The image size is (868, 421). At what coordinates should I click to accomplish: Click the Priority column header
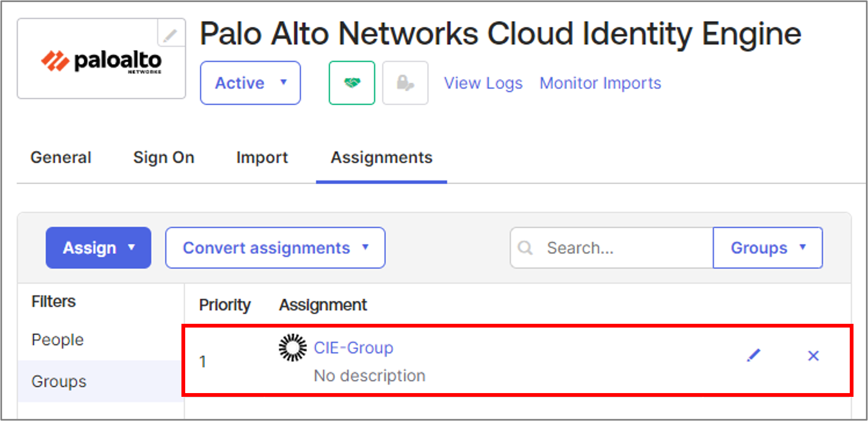225,305
